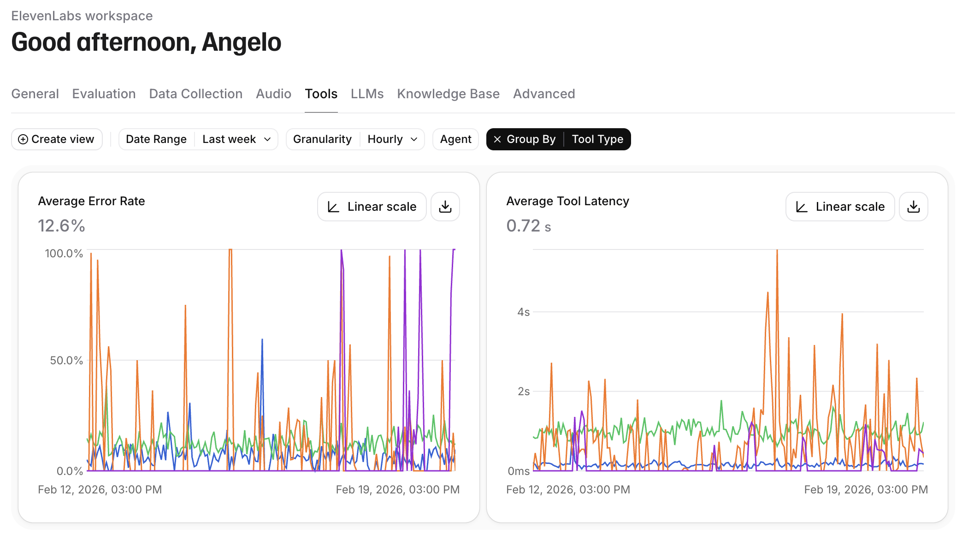Switch error rate chart to logarithmic scale
The image size is (980, 546).
pyautogui.click(x=372, y=207)
